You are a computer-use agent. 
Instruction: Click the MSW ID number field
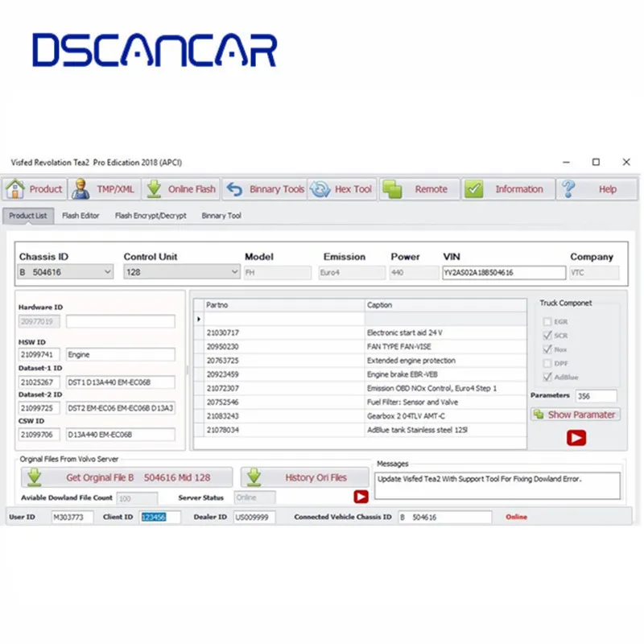click(x=39, y=354)
